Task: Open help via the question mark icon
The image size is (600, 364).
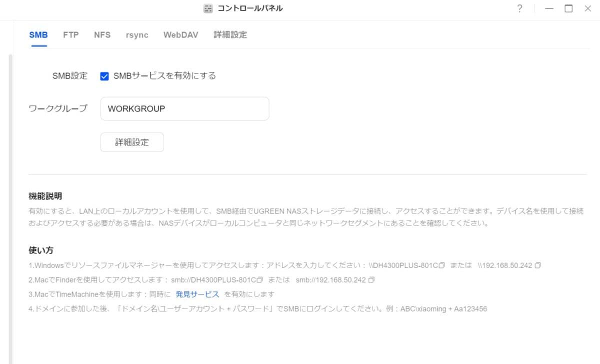Action: coord(519,8)
